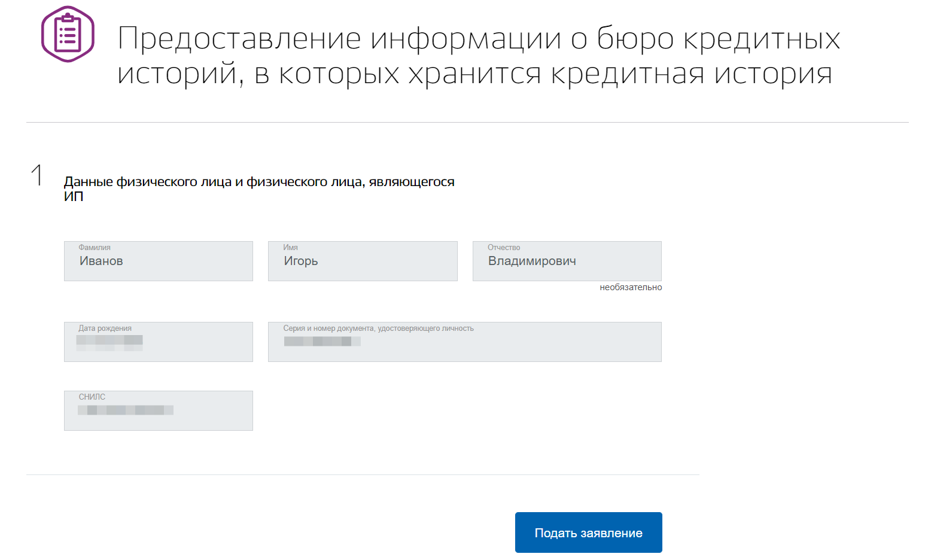Click the необязательно hint text

click(x=631, y=287)
